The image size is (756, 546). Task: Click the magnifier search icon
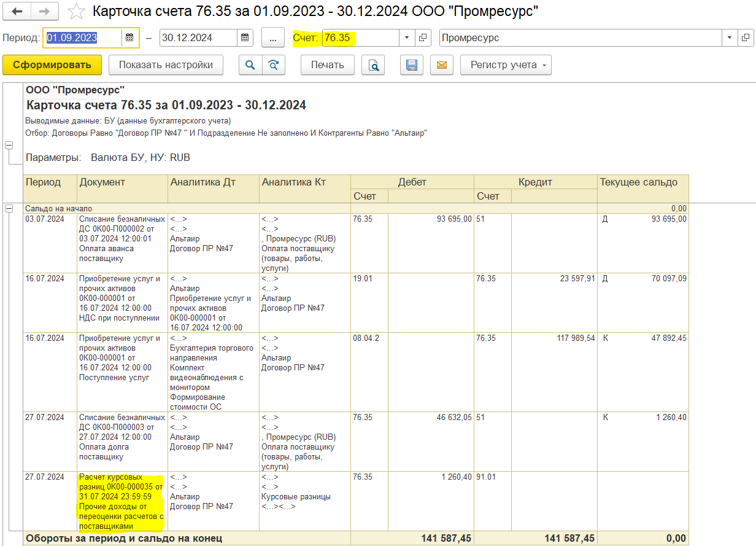click(250, 65)
